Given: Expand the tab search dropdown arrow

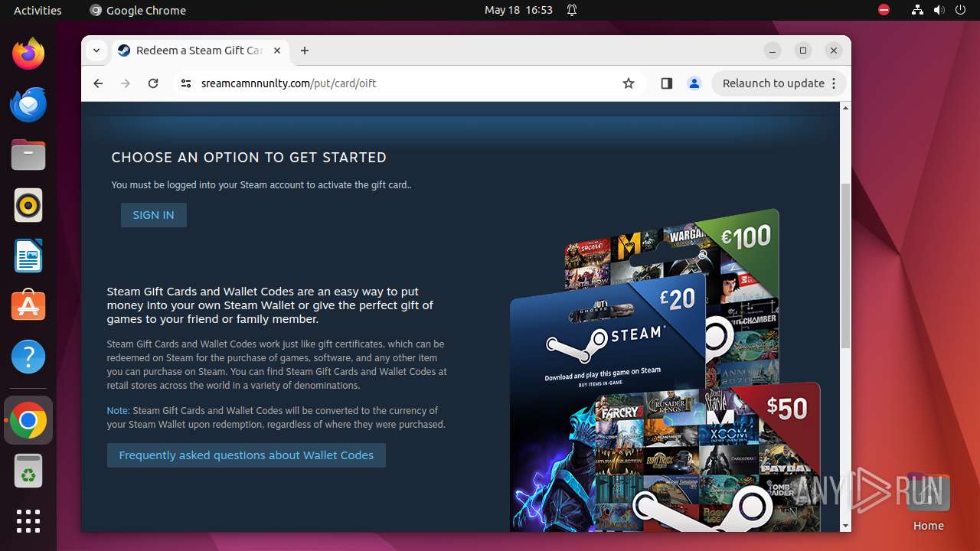Looking at the screenshot, I should pos(96,51).
